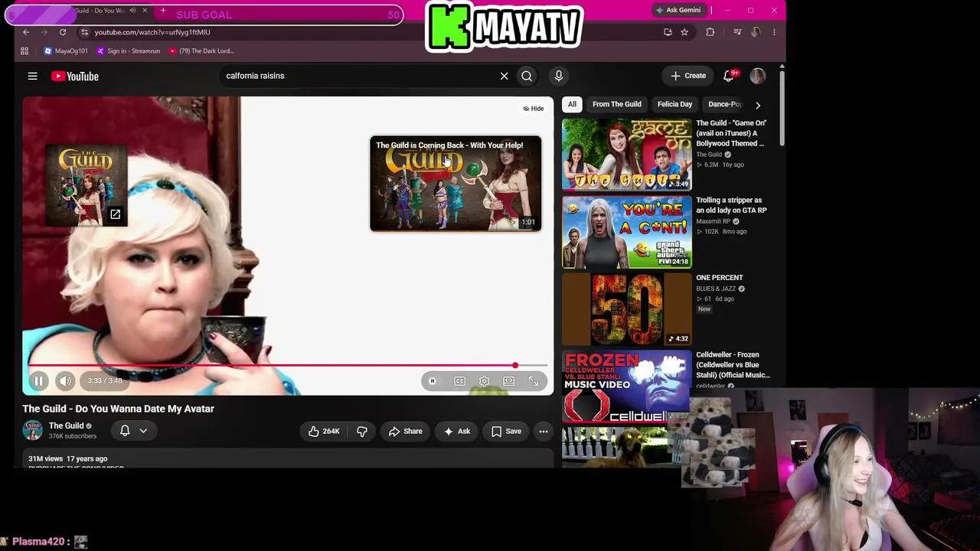Open the Celldweller - Frozen video title
Screen dimensions: 980x551
(733, 365)
